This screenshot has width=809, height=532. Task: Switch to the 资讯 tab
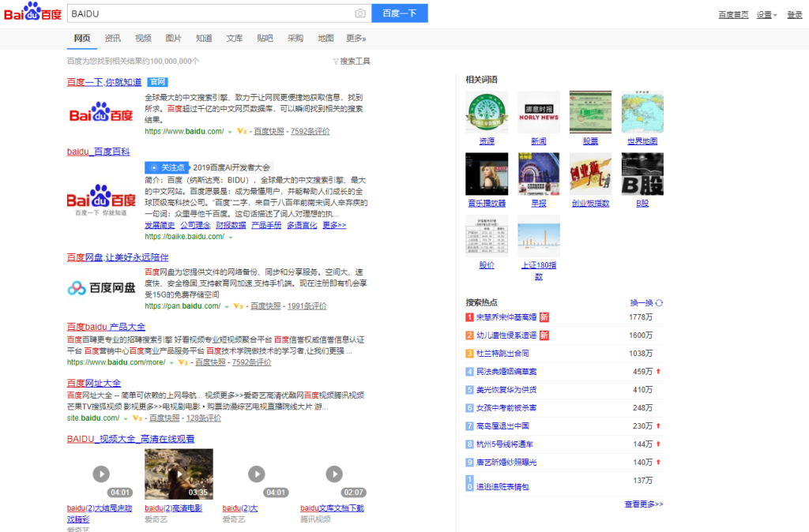(112, 37)
